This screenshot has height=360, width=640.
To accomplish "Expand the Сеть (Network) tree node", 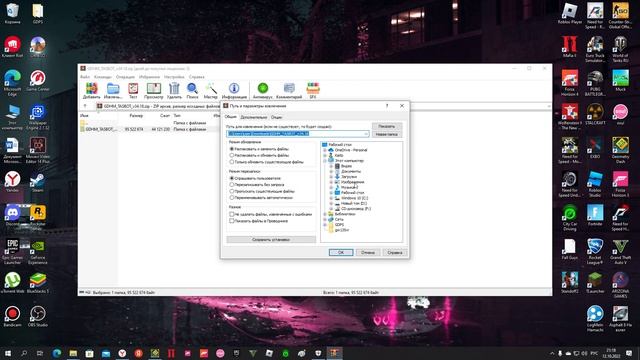I will [325, 219].
